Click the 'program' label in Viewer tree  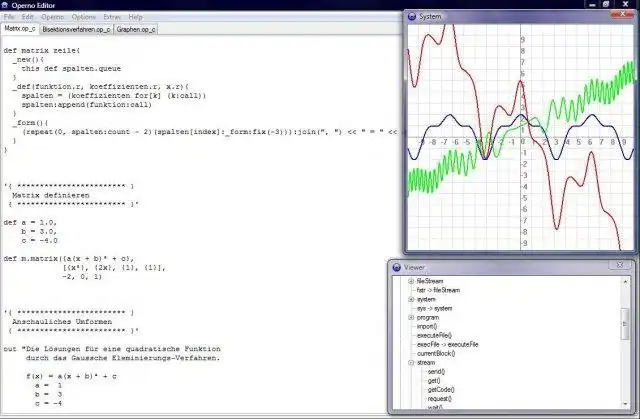pos(428,317)
